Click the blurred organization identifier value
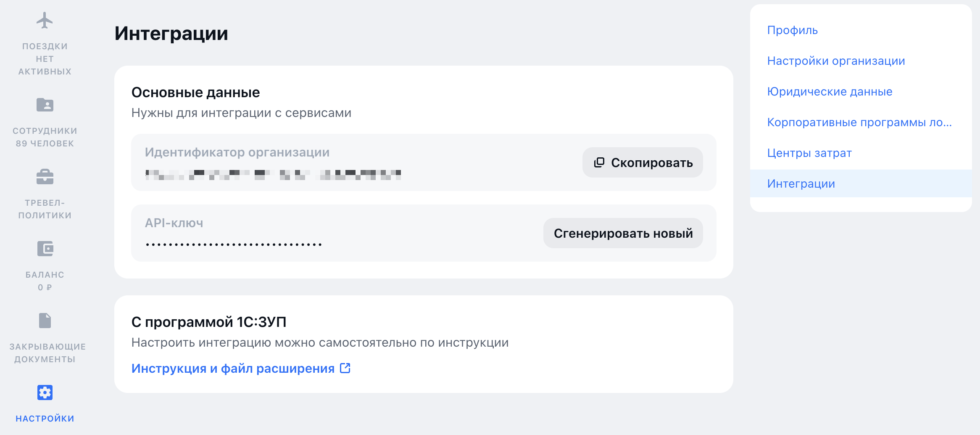980x435 pixels. tap(273, 175)
